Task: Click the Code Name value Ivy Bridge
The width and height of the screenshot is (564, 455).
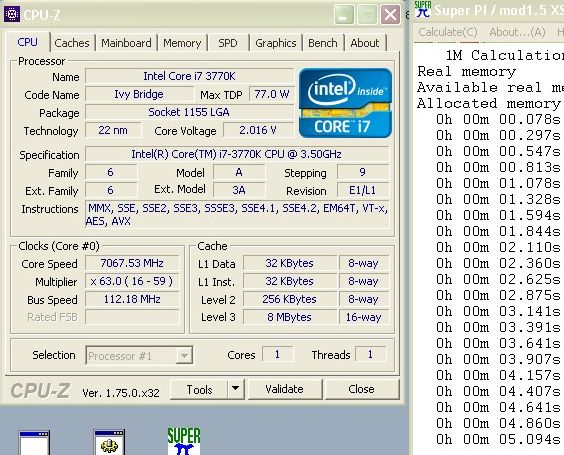Action: (x=139, y=94)
